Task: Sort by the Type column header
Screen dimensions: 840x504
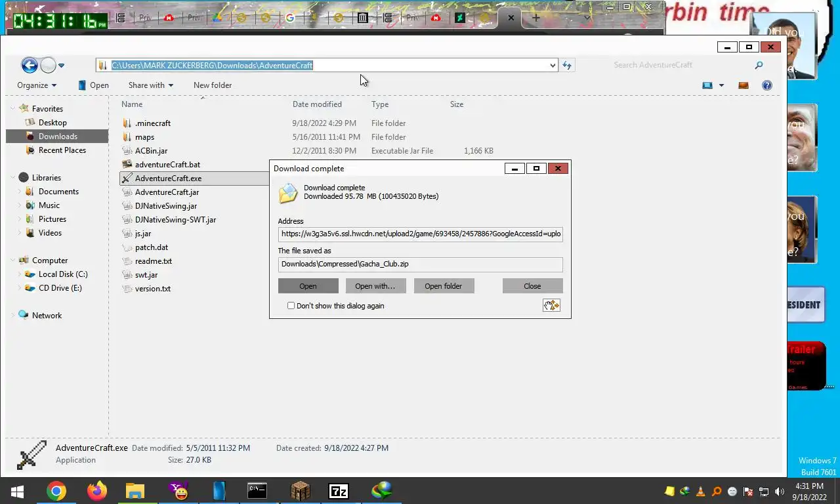Action: (380, 104)
